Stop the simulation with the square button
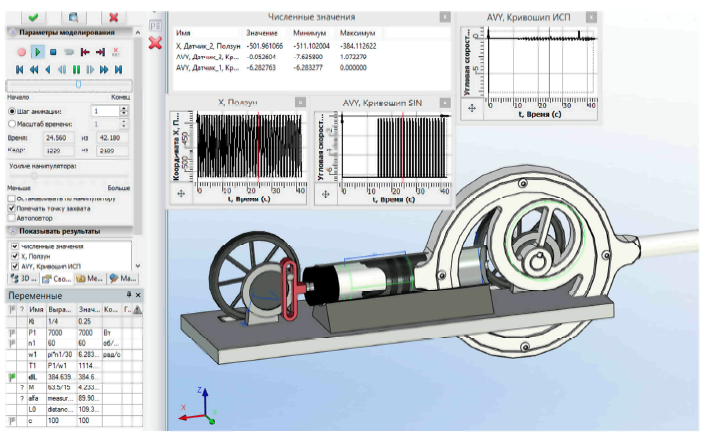This screenshot has width=705, height=435. tap(53, 51)
